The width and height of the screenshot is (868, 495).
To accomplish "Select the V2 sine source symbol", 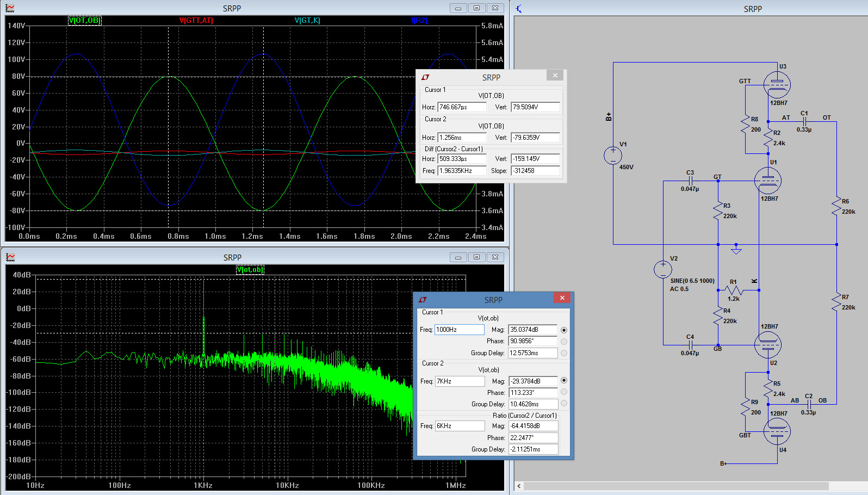I will point(663,269).
